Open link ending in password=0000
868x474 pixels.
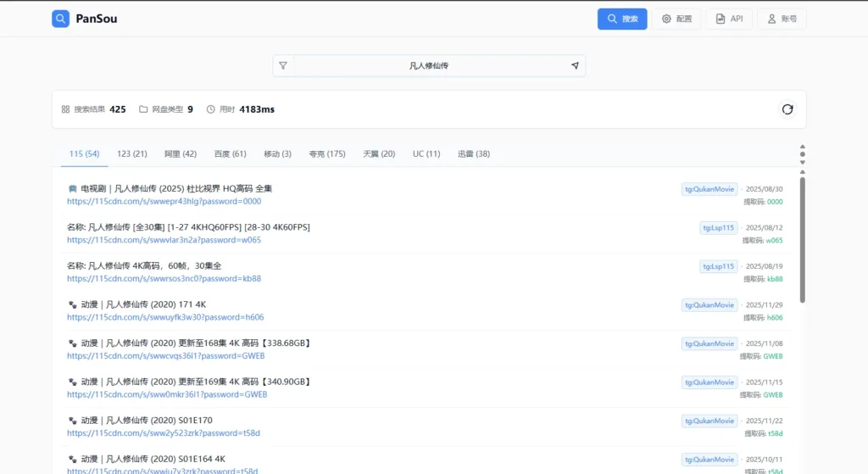coord(164,202)
